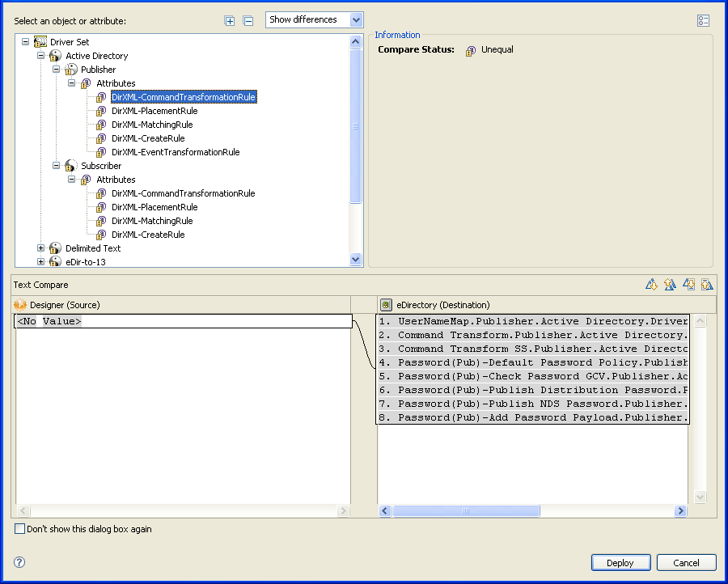
Task: Expand the eDir-to-13 node
Action: 41,261
